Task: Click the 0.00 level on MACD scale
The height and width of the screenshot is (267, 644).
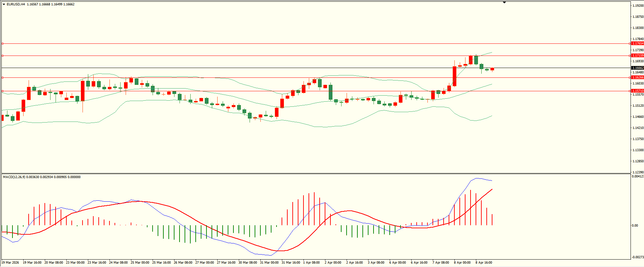Action: coord(635,226)
